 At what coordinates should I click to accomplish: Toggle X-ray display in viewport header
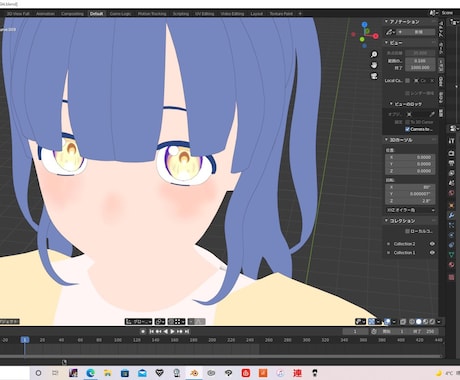(403, 322)
